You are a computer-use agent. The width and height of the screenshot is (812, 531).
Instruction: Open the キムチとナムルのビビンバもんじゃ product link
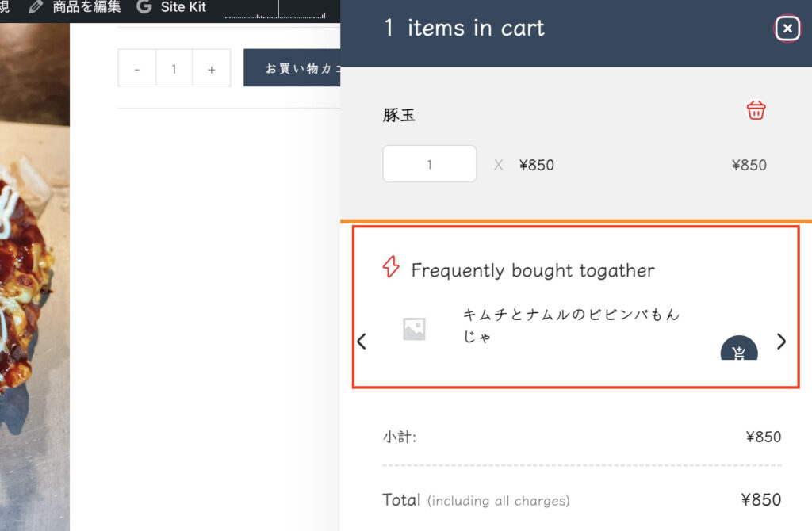(x=571, y=325)
